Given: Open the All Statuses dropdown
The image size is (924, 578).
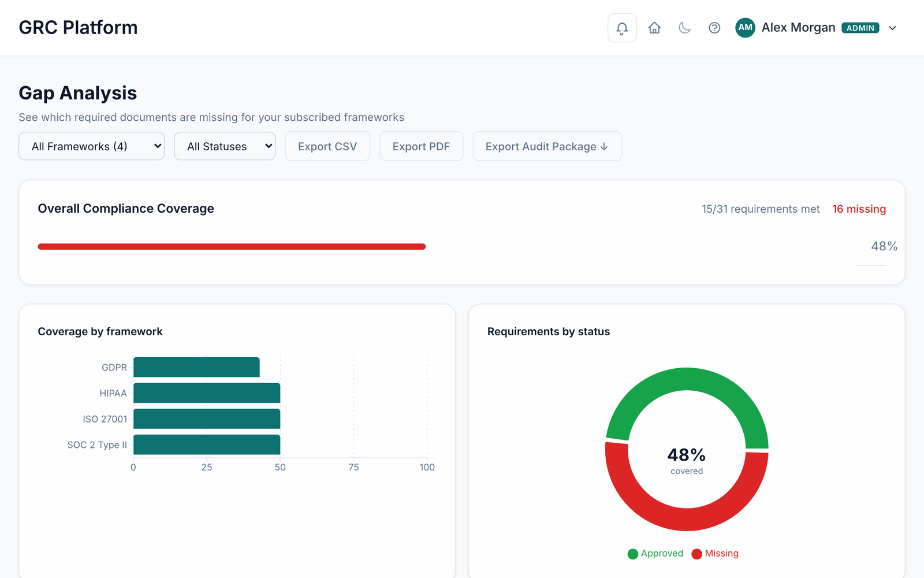Looking at the screenshot, I should 225,146.
